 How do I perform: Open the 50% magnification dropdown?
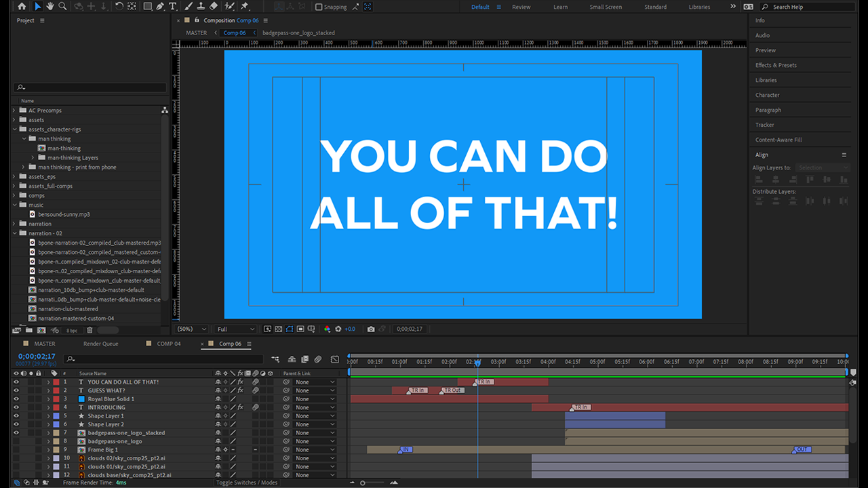[192, 329]
